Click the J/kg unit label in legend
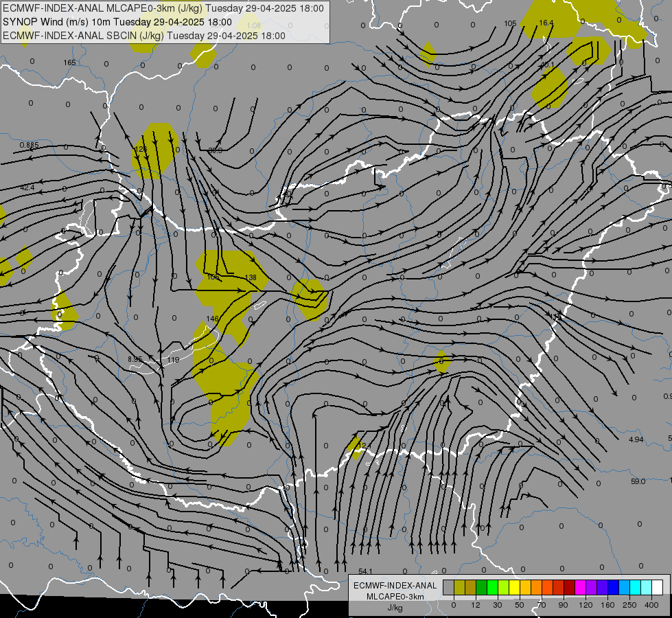This screenshot has width=672, height=618. pos(395,608)
